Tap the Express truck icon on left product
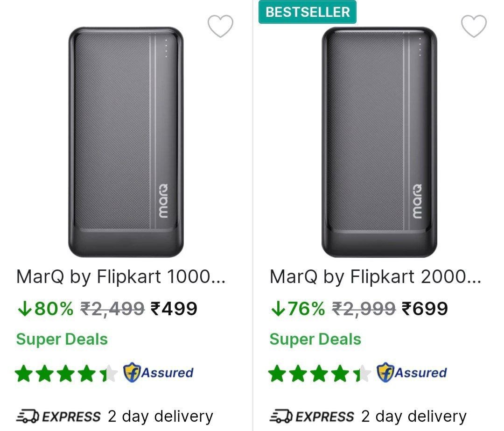504x431 pixels. 28,416
